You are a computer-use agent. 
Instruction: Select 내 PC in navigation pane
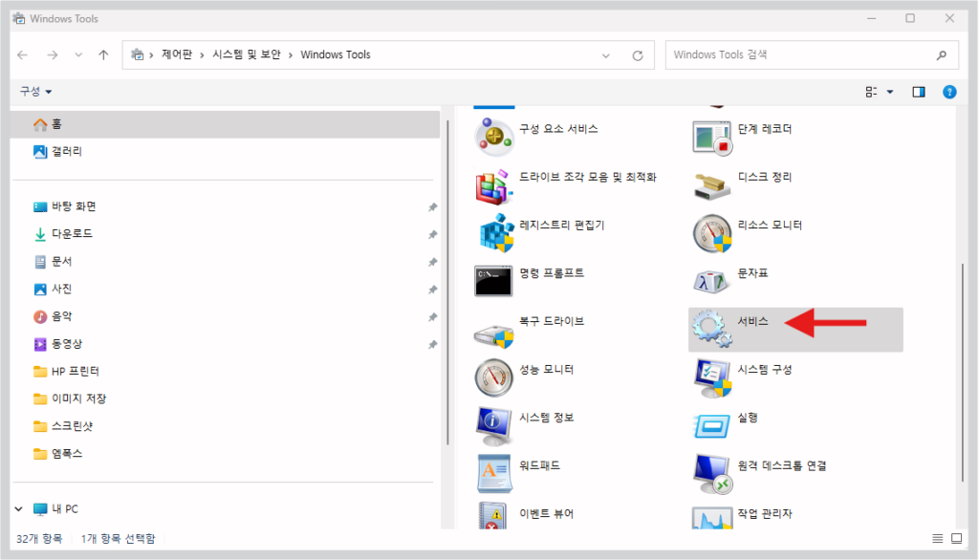tap(64, 508)
